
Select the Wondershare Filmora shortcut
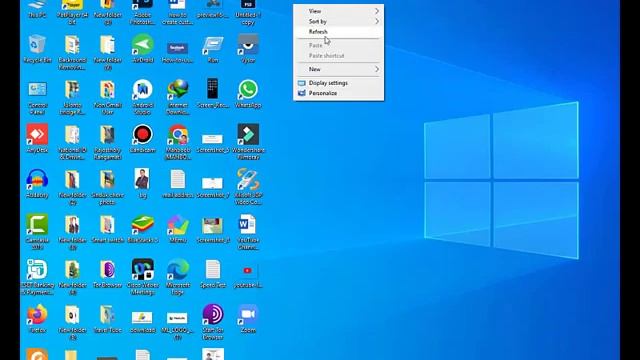coord(248,142)
